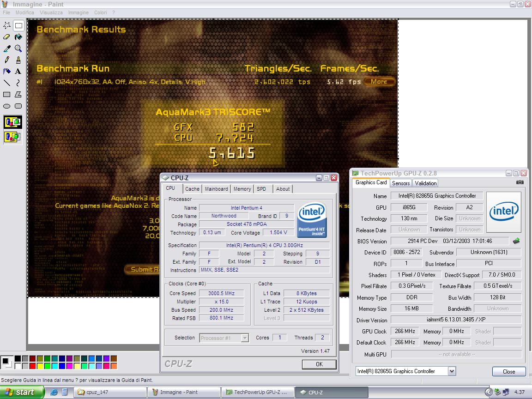532x399 pixels.
Task: Choose the Airbrush spray tool
Action: [x=7, y=71]
